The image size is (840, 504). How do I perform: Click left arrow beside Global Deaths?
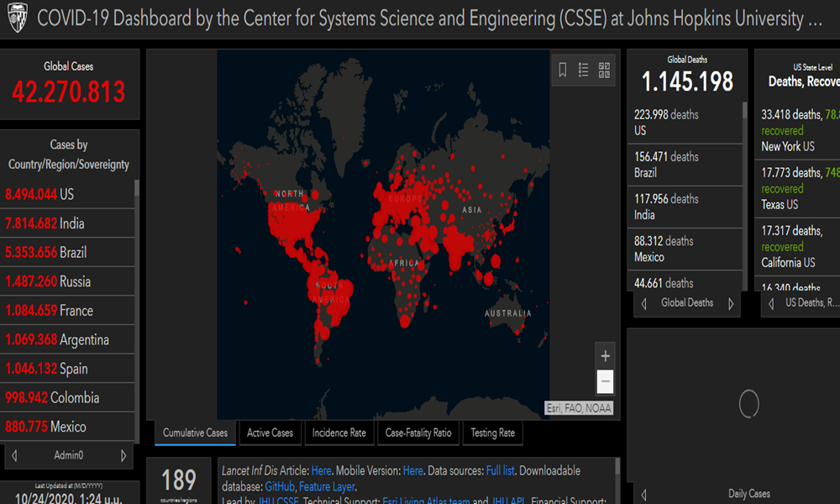pos(644,303)
